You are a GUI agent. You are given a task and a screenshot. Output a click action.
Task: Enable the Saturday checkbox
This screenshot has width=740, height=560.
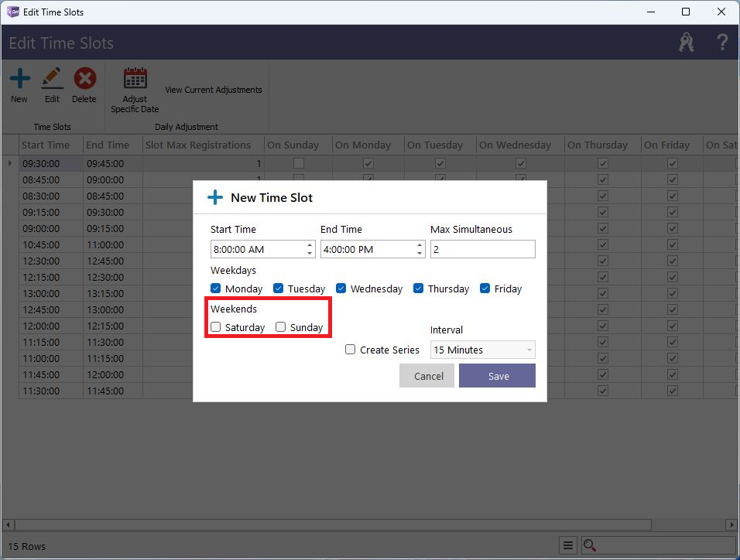[x=216, y=327]
